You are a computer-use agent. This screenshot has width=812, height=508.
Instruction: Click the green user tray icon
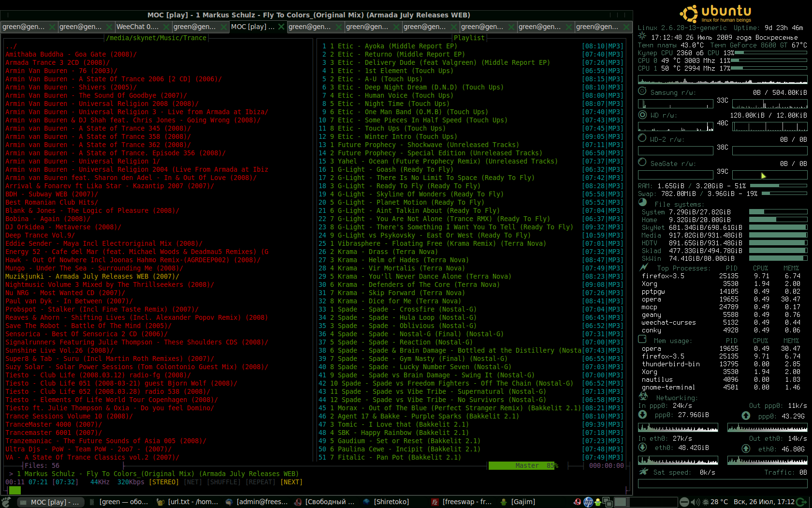(x=598, y=502)
